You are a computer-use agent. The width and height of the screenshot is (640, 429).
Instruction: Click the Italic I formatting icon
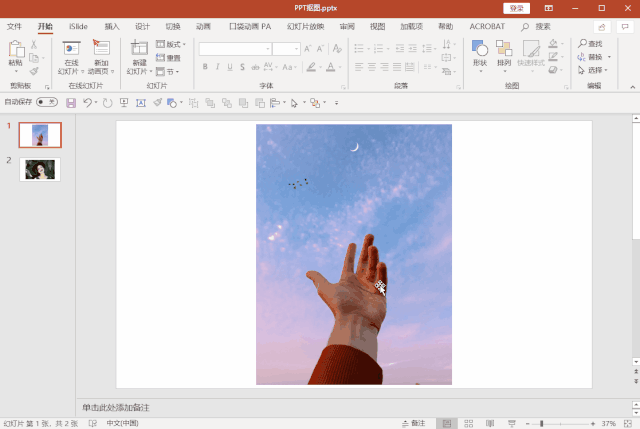coord(218,67)
